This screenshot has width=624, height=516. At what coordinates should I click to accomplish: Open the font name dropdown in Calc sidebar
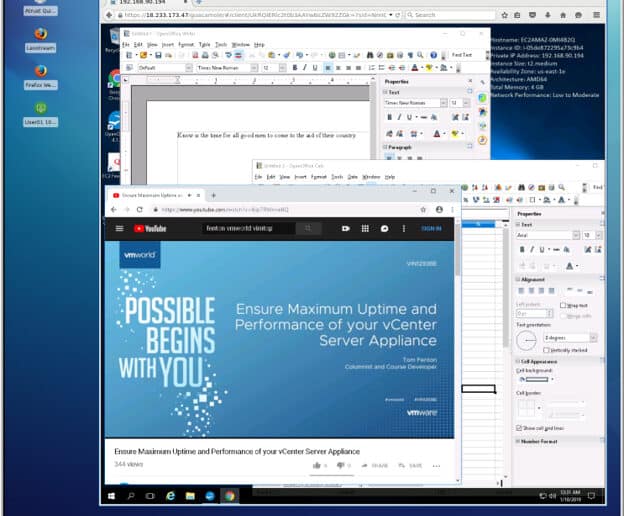(x=576, y=235)
